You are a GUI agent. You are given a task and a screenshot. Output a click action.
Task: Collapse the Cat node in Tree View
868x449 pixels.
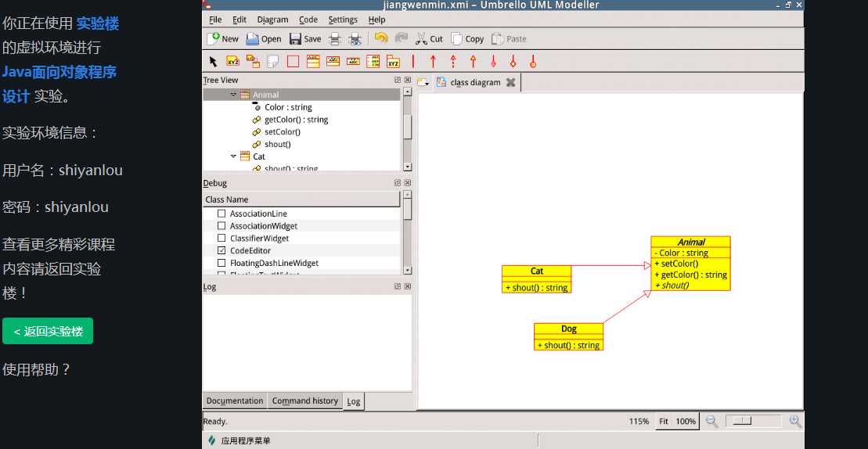(x=233, y=156)
